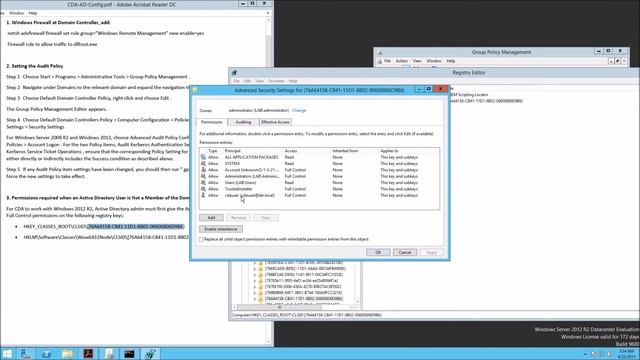This screenshot has height=360, width=640.
Task: Click the Remove button under permission entries
Action: point(238,218)
